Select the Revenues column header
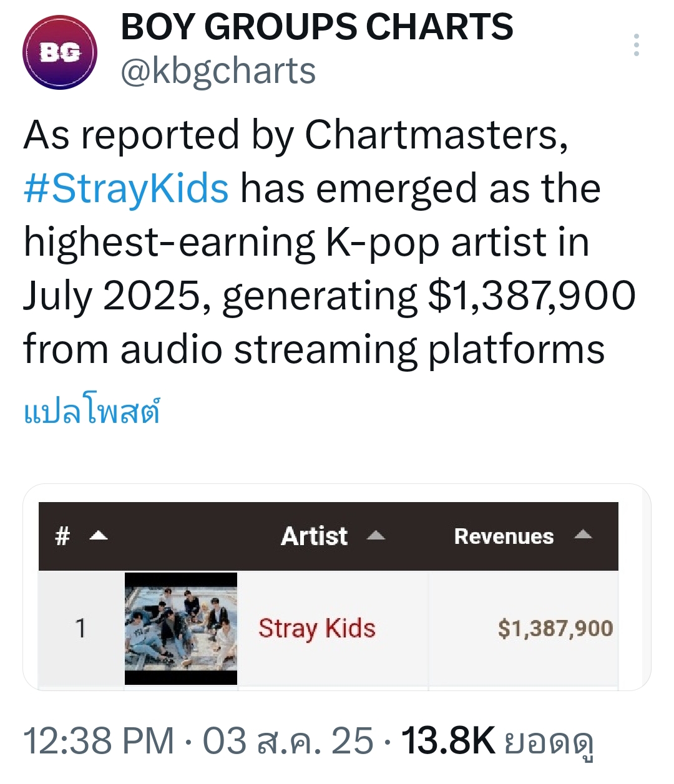The width and height of the screenshot is (674, 784). (504, 536)
